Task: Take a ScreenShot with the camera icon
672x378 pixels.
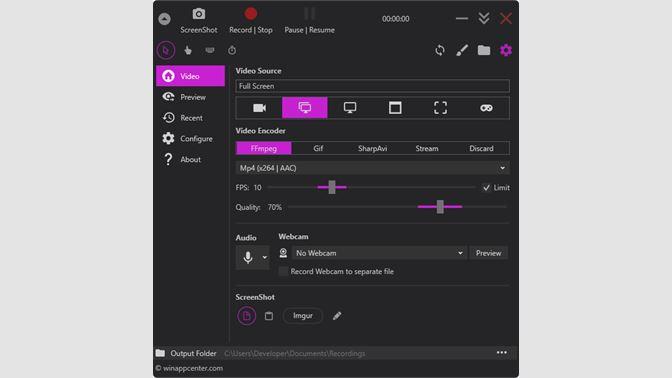Action: coord(198,14)
